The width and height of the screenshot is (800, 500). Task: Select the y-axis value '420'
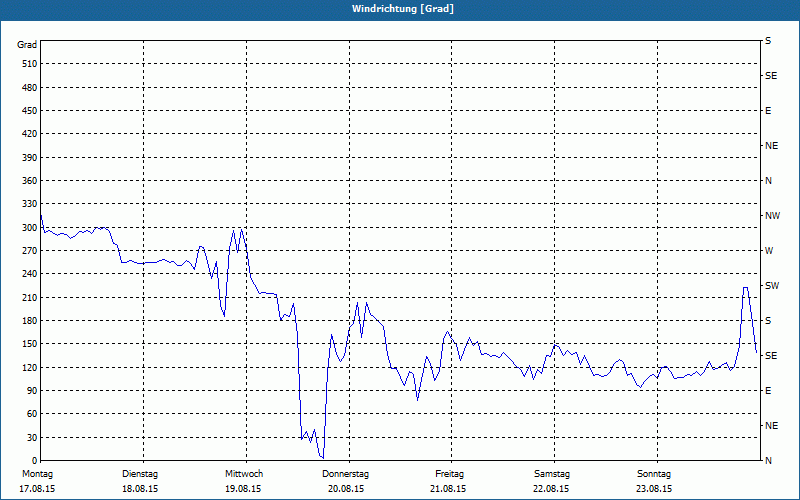tap(30, 134)
